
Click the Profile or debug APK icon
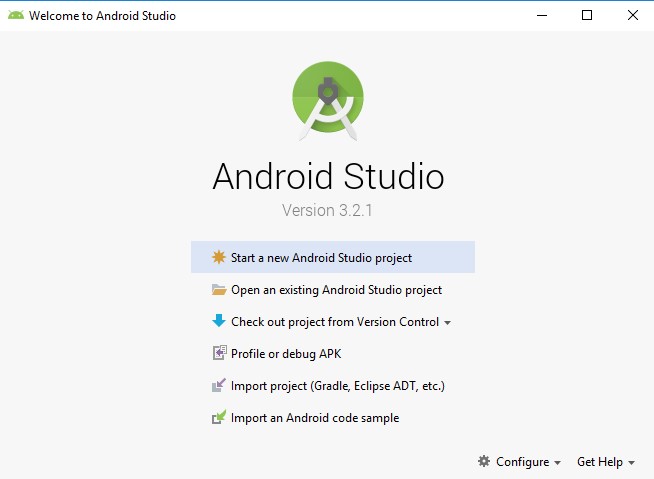pos(219,353)
